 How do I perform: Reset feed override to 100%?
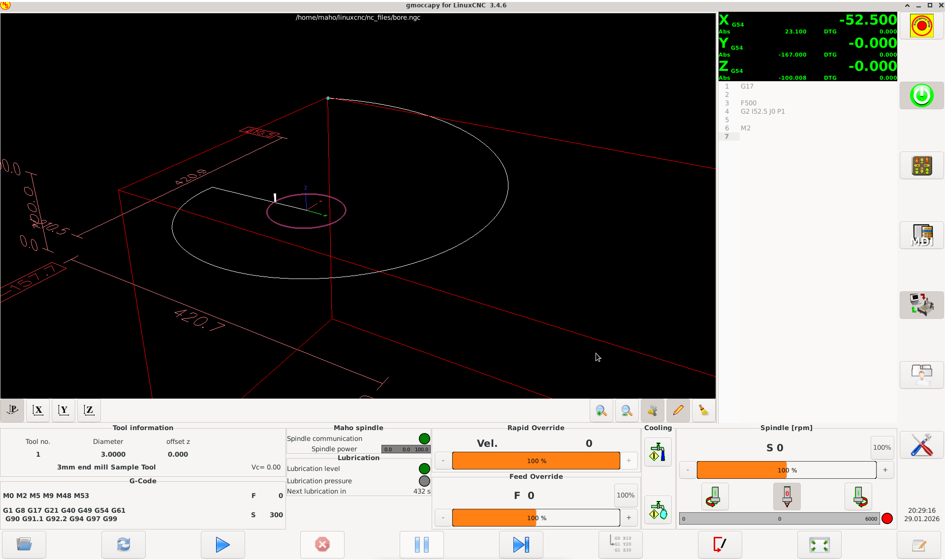[626, 495]
